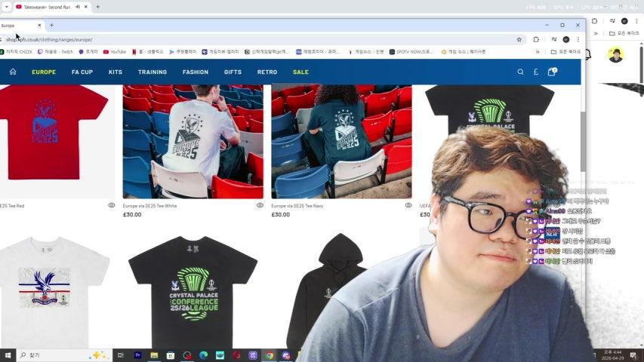The height and width of the screenshot is (362, 644).
Task: Open the RETRO menu
Action: 267,72
